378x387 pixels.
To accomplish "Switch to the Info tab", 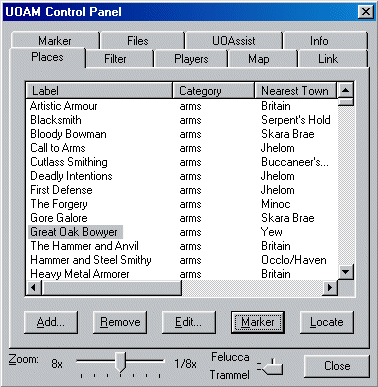I will (325, 41).
